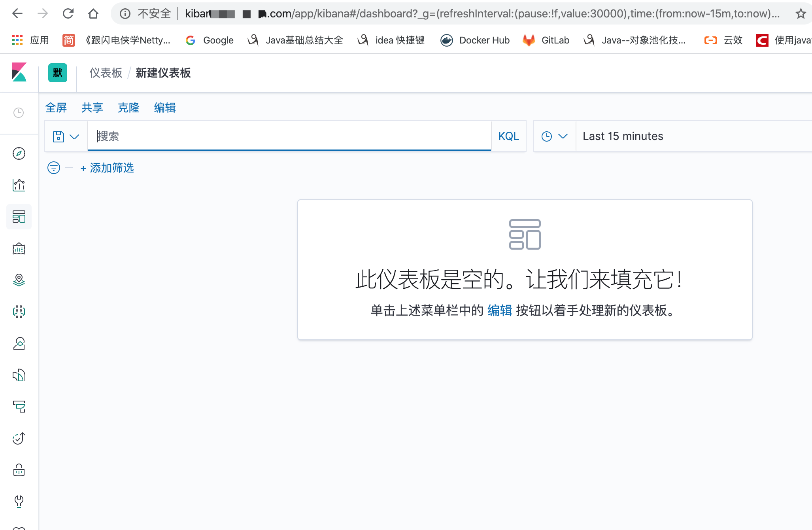Click the 共享 menu item

(x=92, y=108)
